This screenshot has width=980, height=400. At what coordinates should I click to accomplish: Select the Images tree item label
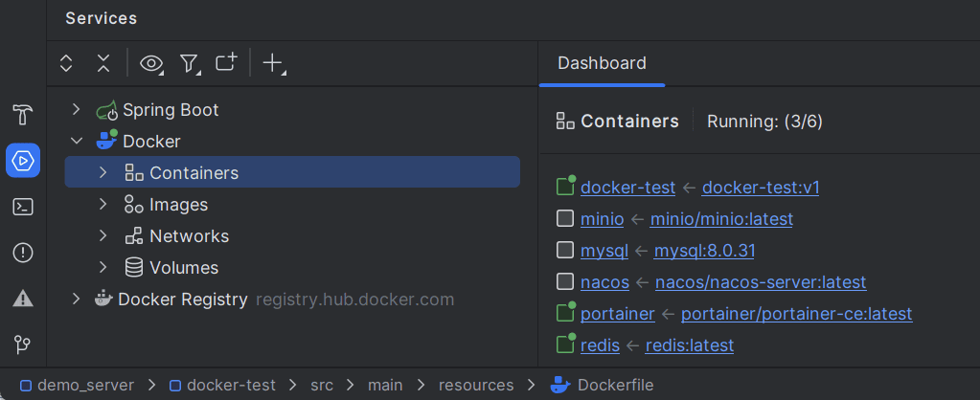click(179, 205)
